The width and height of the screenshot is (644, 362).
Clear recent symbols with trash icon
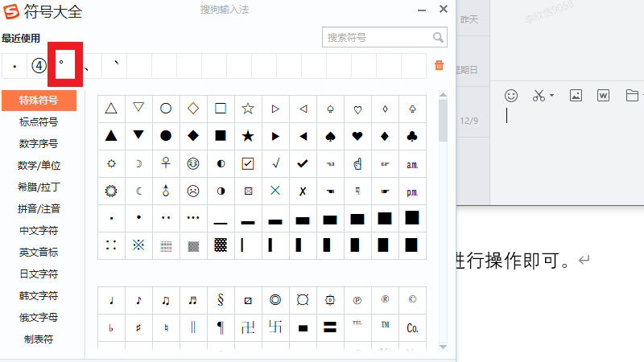[x=439, y=65]
